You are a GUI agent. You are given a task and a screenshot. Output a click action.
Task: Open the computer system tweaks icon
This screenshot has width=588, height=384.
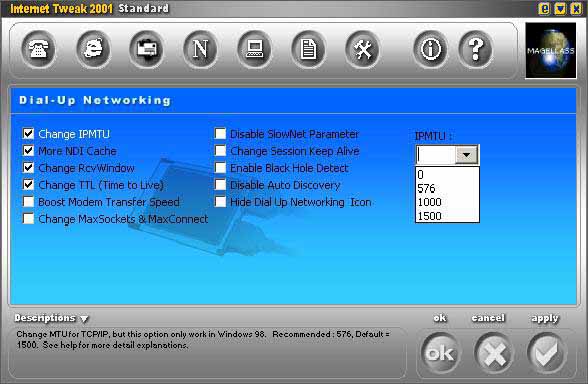pyautogui.click(x=255, y=49)
